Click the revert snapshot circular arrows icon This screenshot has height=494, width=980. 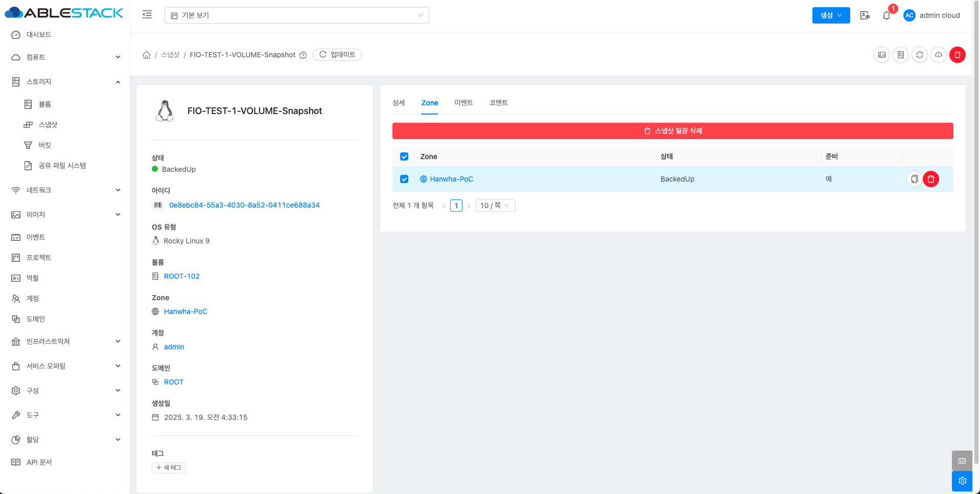pyautogui.click(x=920, y=55)
